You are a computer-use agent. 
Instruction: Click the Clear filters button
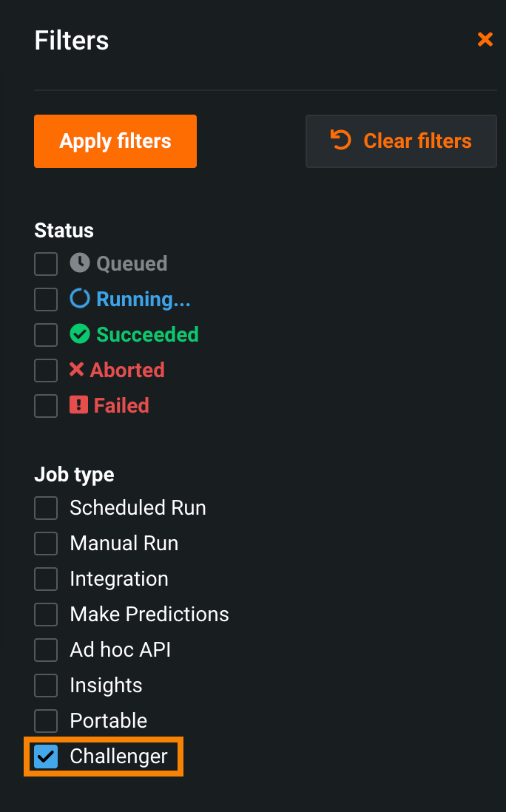[x=401, y=141]
